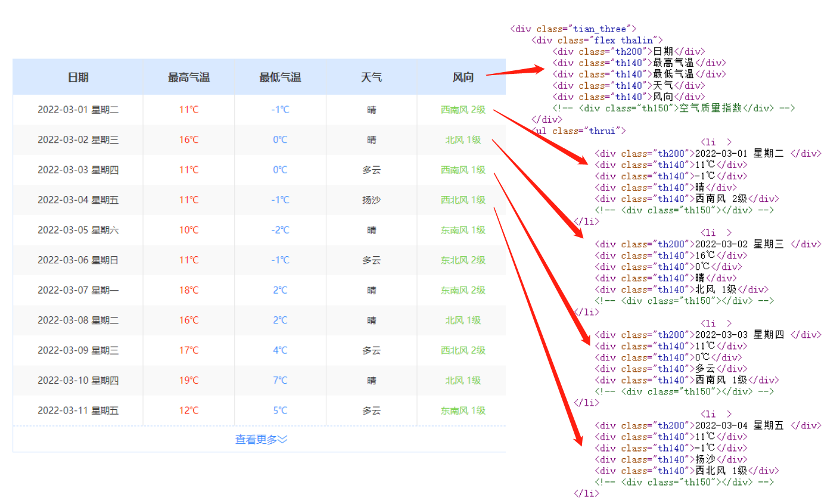This screenshot has width=840, height=504.
Task: Click the 最低气温 table column header
Action: click(x=280, y=77)
